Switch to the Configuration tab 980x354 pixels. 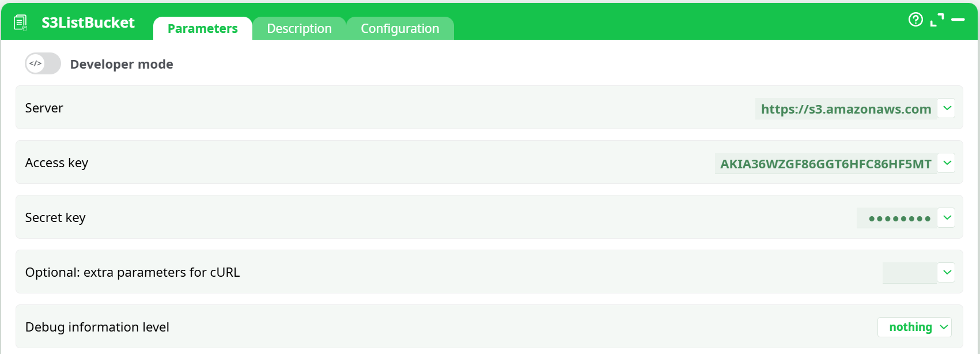(400, 28)
